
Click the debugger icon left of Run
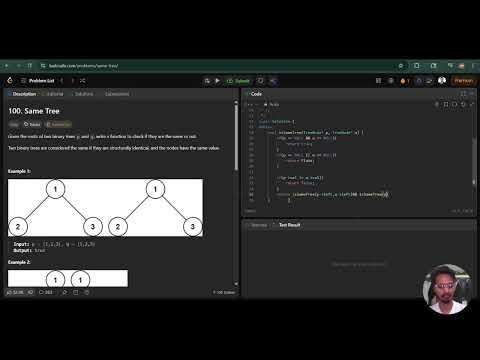click(x=207, y=81)
